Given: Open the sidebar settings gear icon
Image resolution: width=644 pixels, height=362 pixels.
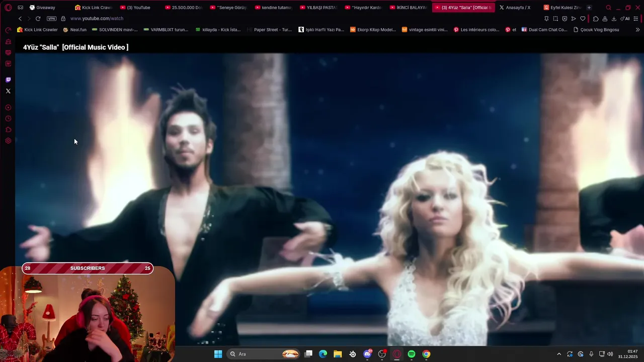Looking at the screenshot, I should [x=8, y=141].
